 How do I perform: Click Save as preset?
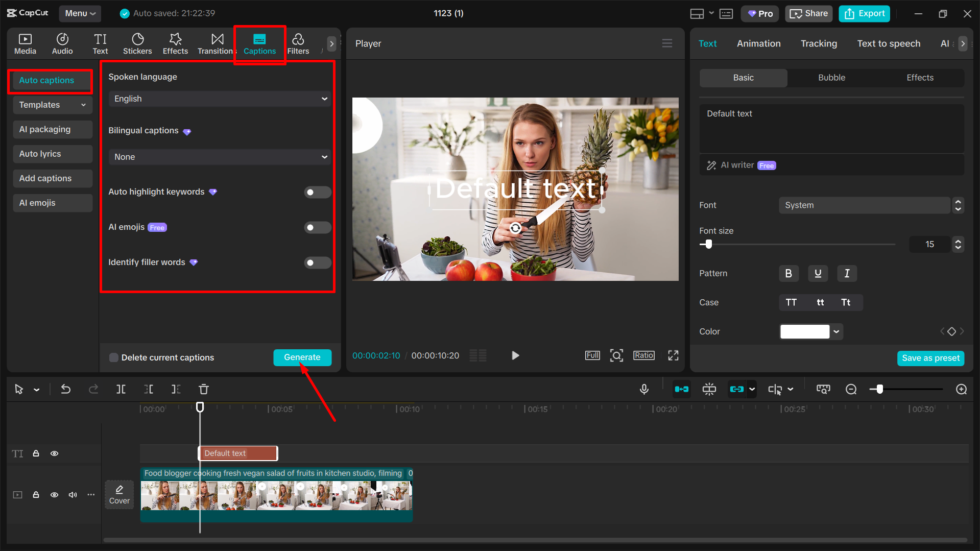click(930, 358)
